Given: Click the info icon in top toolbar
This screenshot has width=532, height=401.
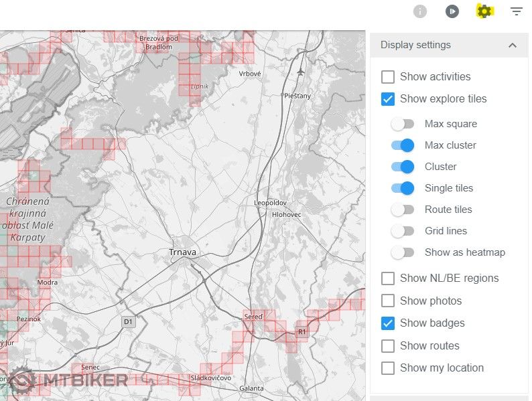Looking at the screenshot, I should pos(420,11).
